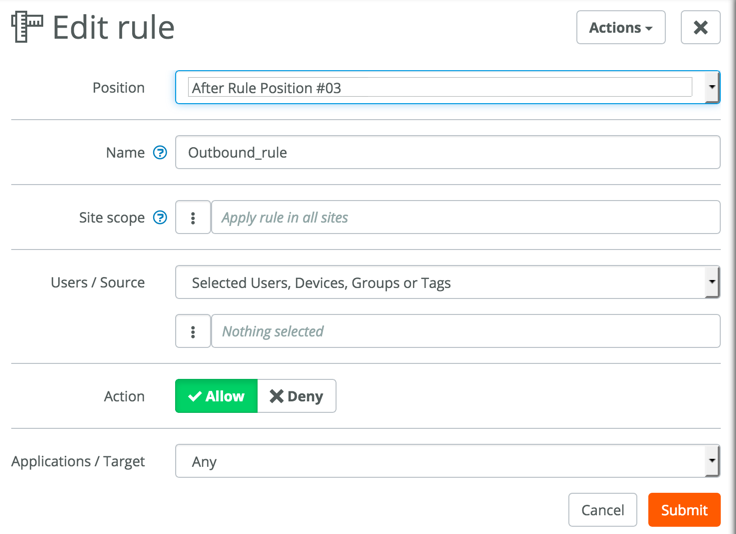Close the Edit rule dialog
This screenshot has width=736, height=534.
pos(700,28)
